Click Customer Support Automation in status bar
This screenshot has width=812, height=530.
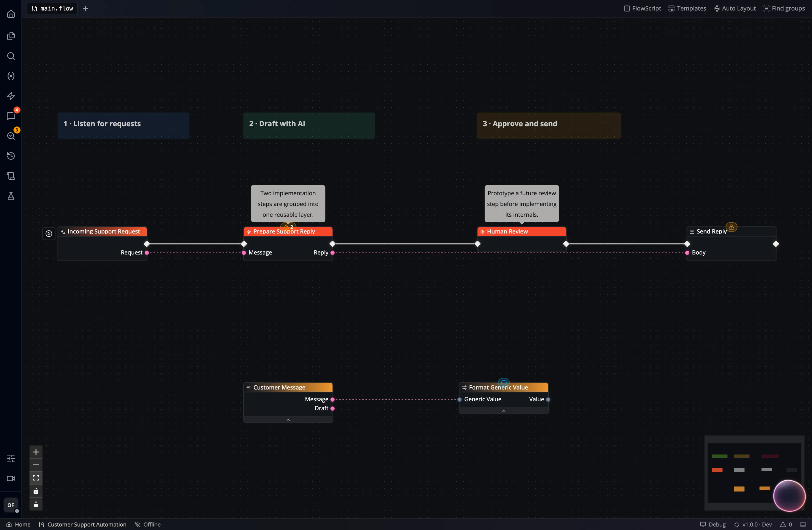pos(82,524)
